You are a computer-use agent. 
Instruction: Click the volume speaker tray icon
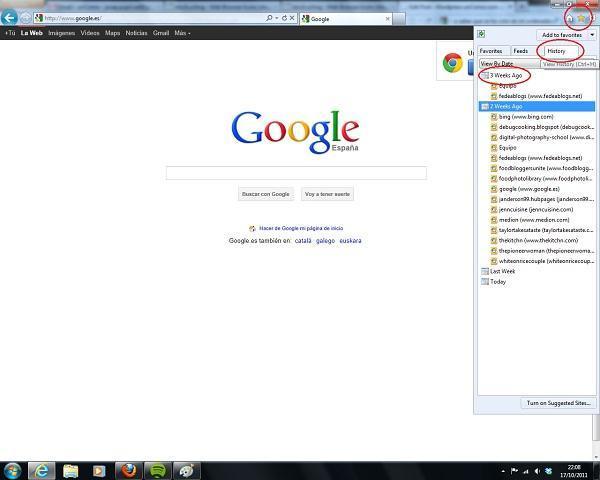click(538, 471)
